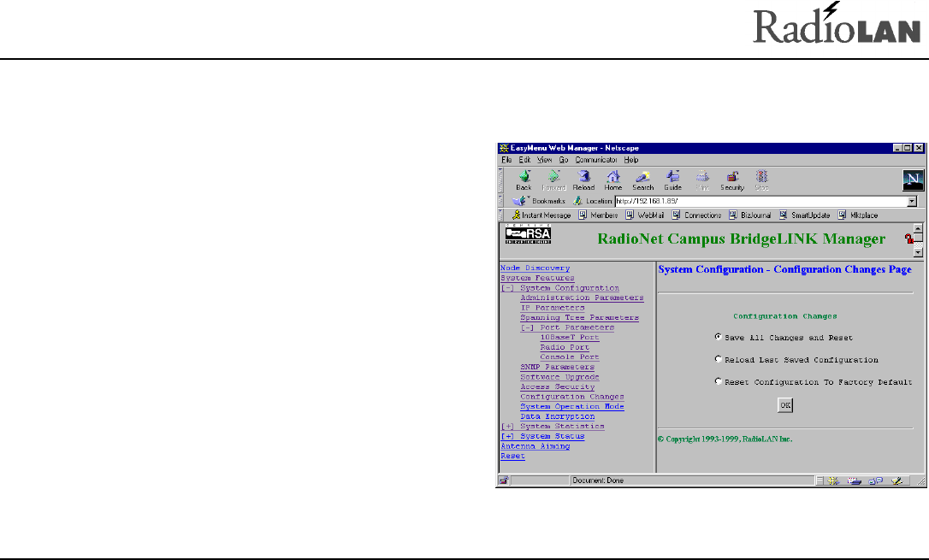929x560 pixels.
Task: Select Reset Configuration To Factory Default
Action: [719, 382]
